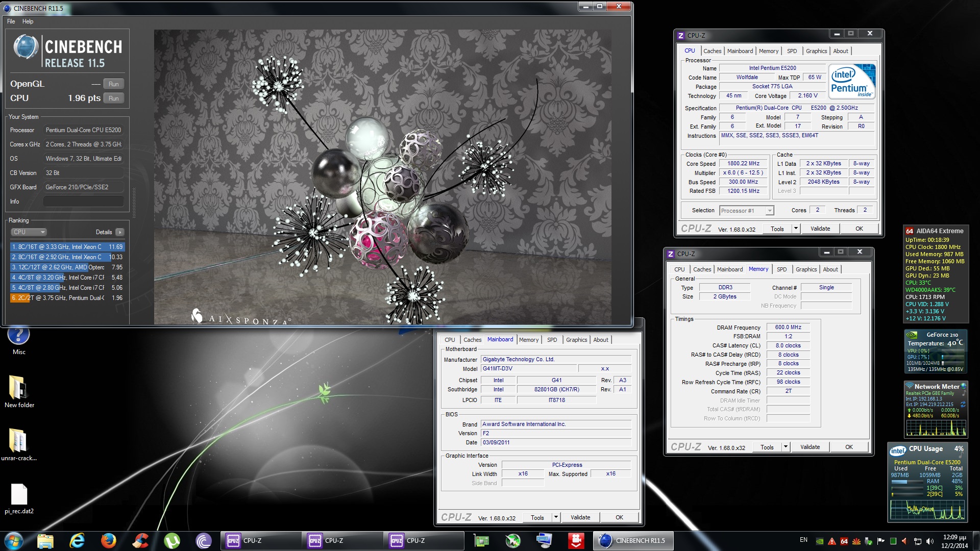Viewport: 980px width, 551px height.
Task: Click the RAM usage bar in CPU Usage gadget
Action: coord(907,482)
